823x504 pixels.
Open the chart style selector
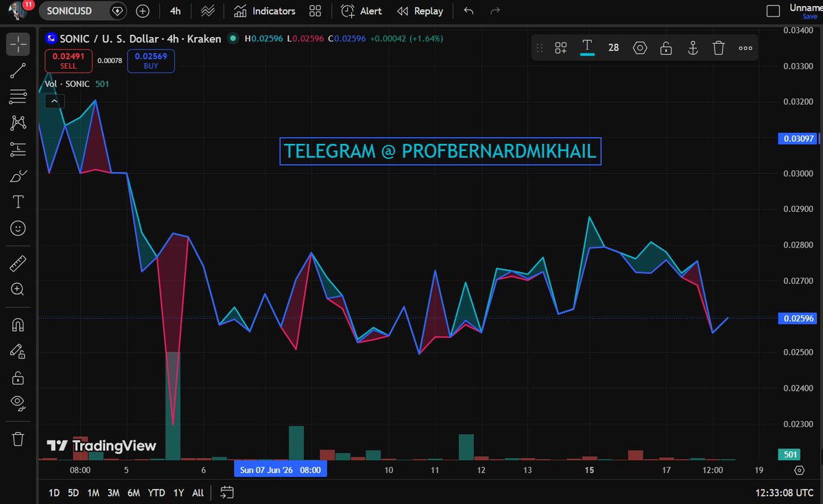(x=207, y=11)
